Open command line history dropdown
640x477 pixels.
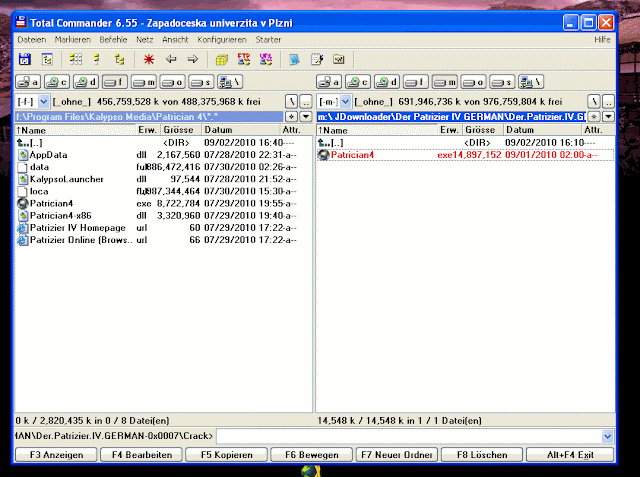[607, 436]
